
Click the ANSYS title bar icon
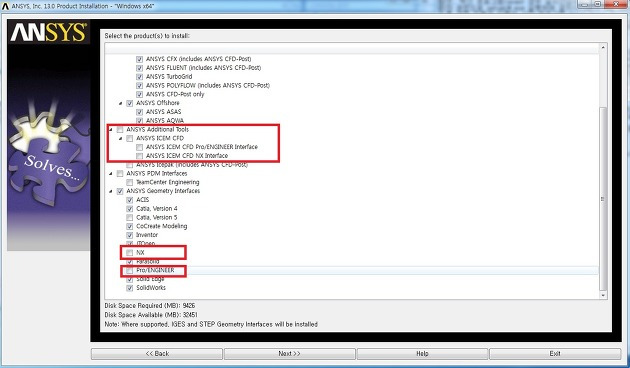[x=5, y=6]
